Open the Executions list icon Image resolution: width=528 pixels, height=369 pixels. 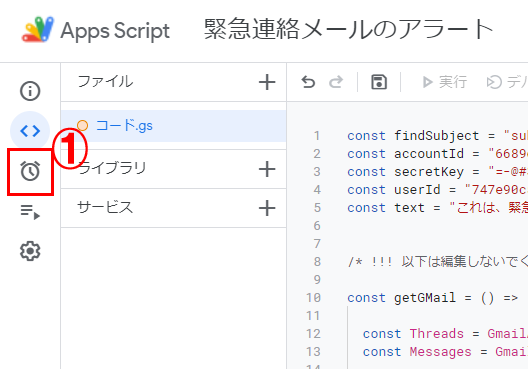(x=30, y=211)
